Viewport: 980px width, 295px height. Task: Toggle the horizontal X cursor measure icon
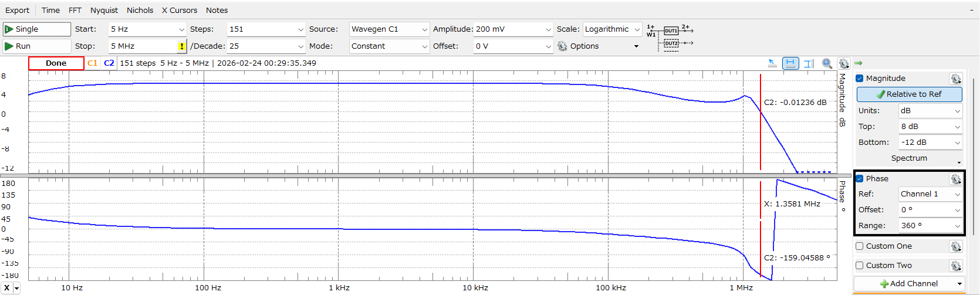point(790,63)
